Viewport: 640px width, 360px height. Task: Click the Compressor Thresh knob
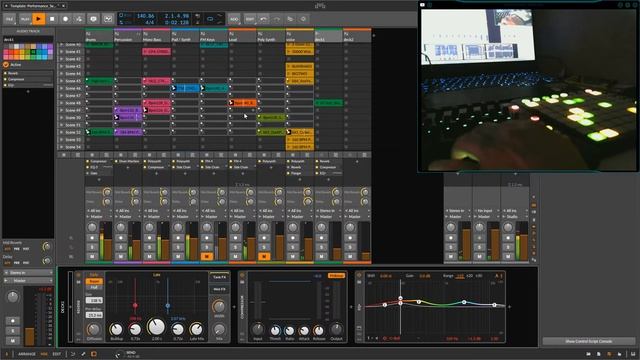275,330
